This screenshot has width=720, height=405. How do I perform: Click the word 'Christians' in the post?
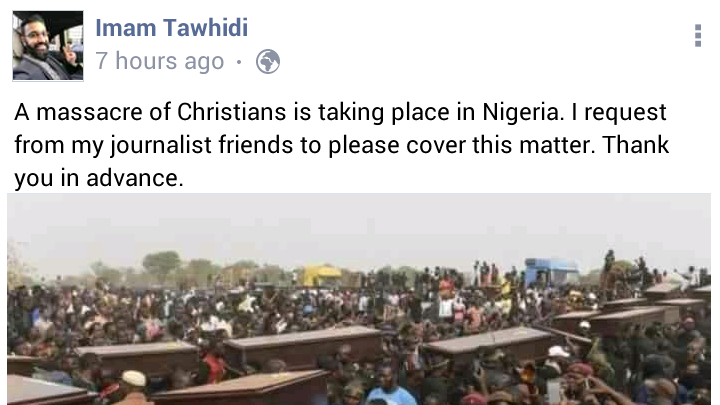pyautogui.click(x=231, y=112)
